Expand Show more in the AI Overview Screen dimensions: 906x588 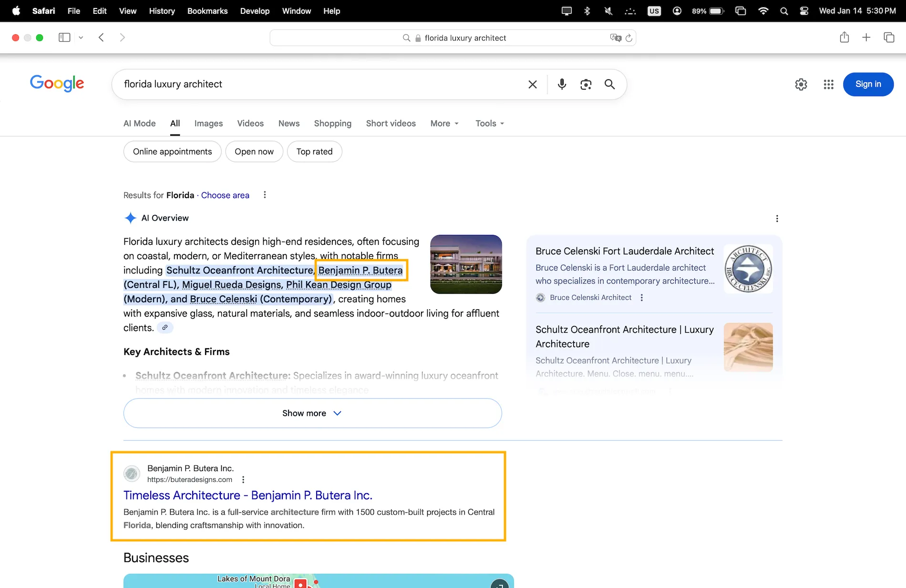click(x=312, y=413)
